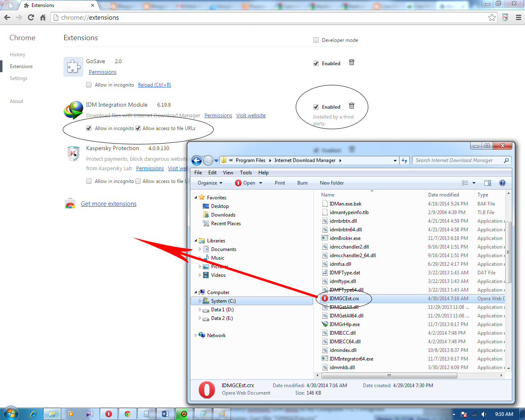The height and width of the screenshot is (420, 525).
Task: Go to Chrome home page
Action: point(43,18)
